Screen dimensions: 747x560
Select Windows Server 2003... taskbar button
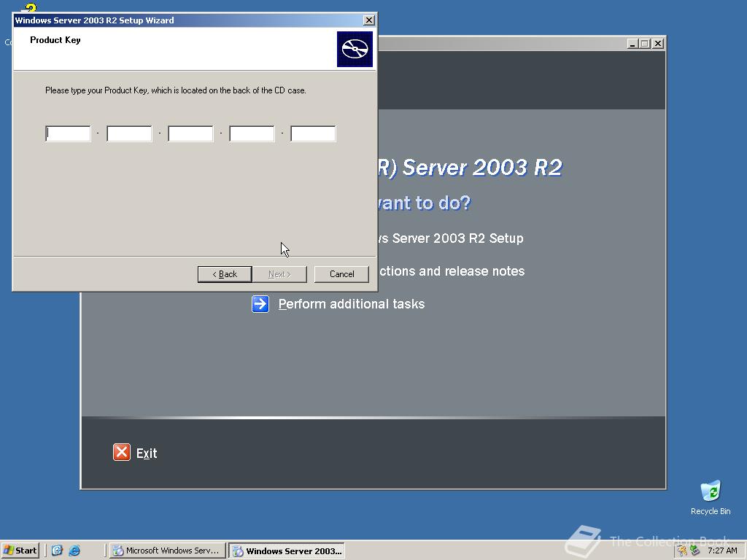tap(287, 551)
